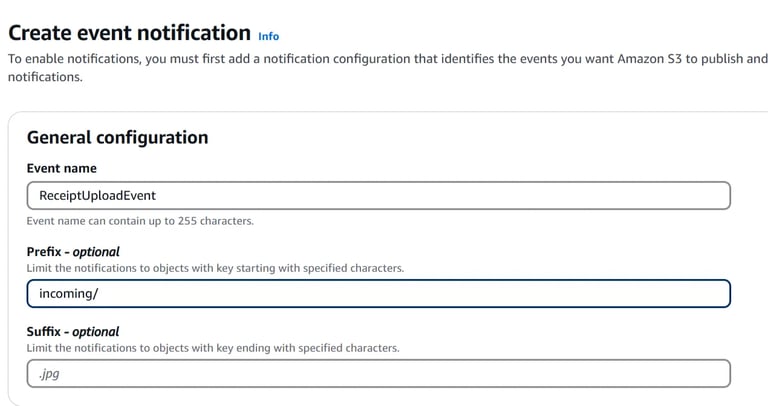This screenshot has width=768, height=406.
Task: Click the "Create event notification" page heading
Action: 129,33
